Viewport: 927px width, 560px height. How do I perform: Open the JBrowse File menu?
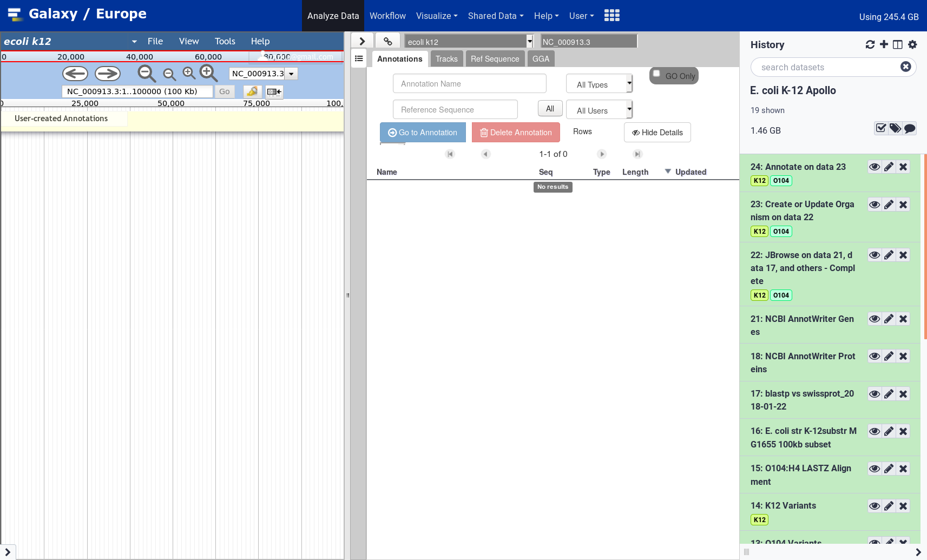pyautogui.click(x=155, y=41)
